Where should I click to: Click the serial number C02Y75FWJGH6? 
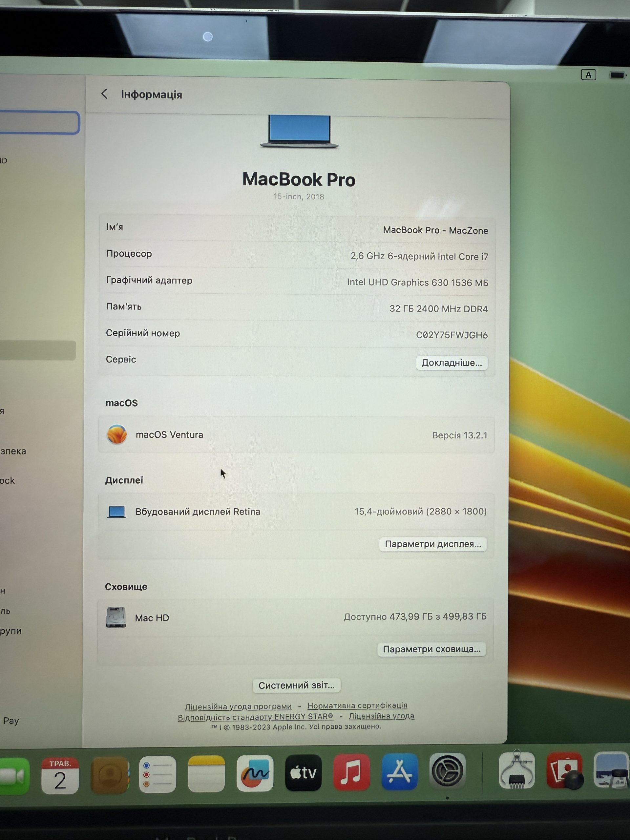tap(451, 335)
